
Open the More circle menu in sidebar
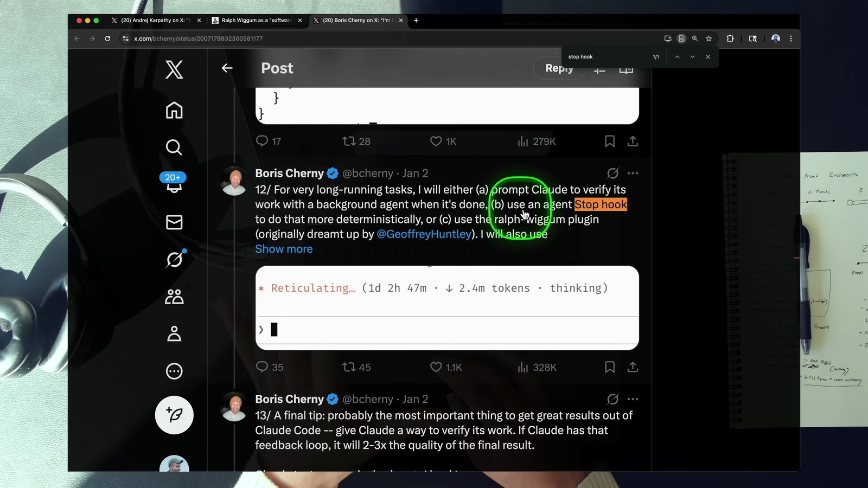[x=174, y=371]
